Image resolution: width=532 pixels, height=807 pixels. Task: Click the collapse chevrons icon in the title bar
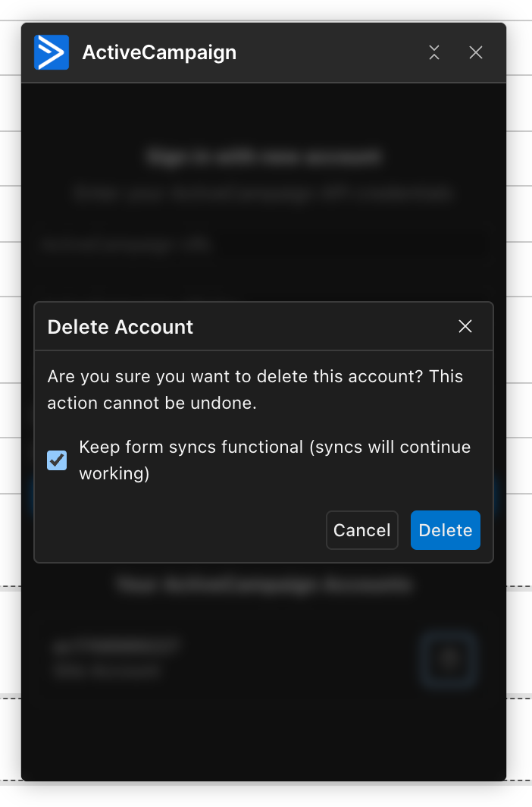tap(433, 52)
